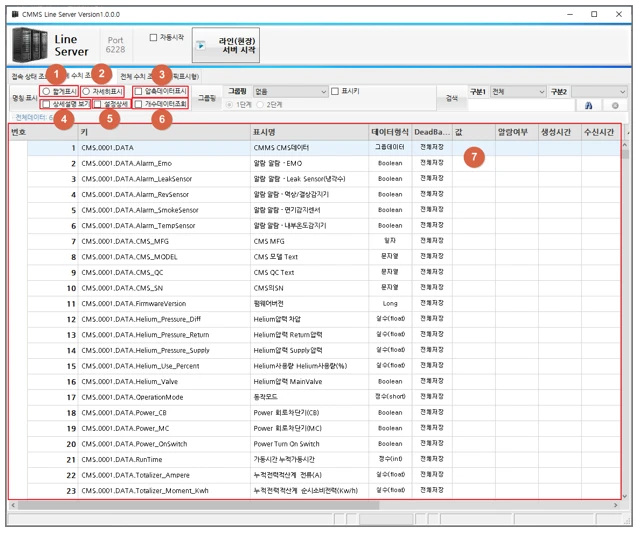The height and width of the screenshot is (533, 639).
Task: Select row CMS.0001.DATA.Helium_Pressure_Return
Action: [x=324, y=335]
